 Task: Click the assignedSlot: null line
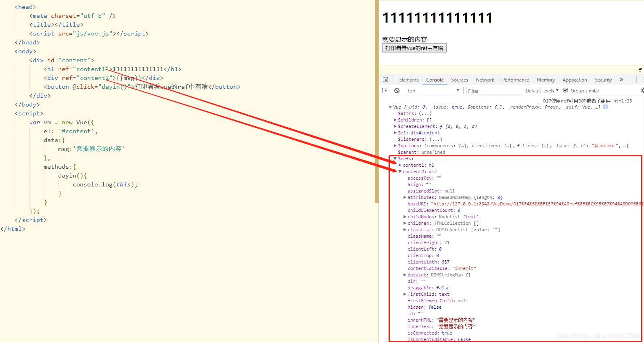click(431, 191)
